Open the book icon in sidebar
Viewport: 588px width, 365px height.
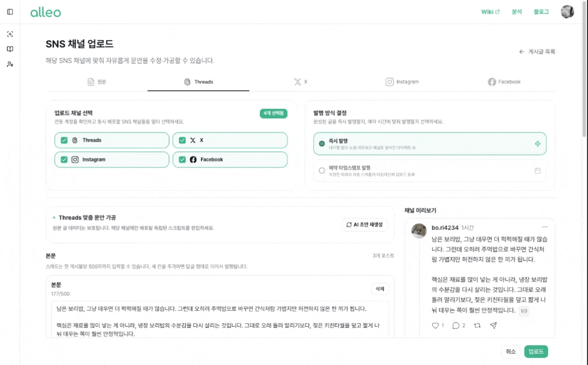(x=10, y=49)
